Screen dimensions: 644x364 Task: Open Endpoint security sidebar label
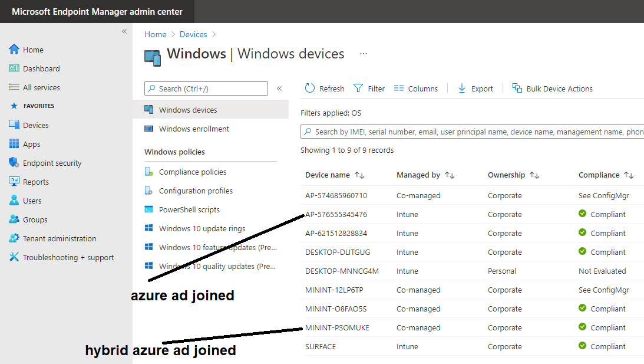(x=52, y=163)
